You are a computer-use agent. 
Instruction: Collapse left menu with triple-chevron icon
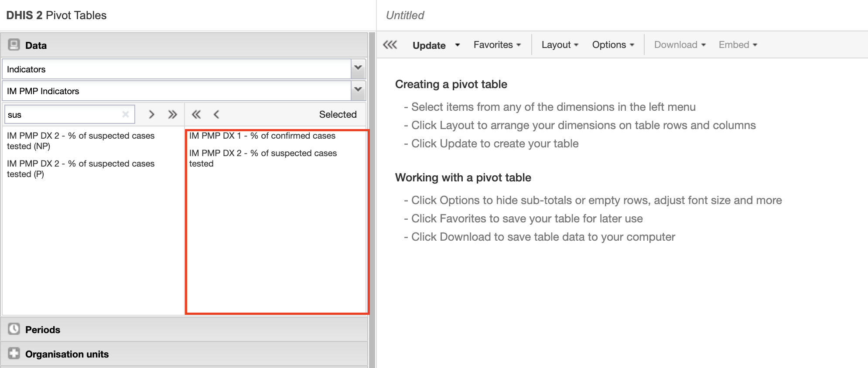pyautogui.click(x=390, y=45)
